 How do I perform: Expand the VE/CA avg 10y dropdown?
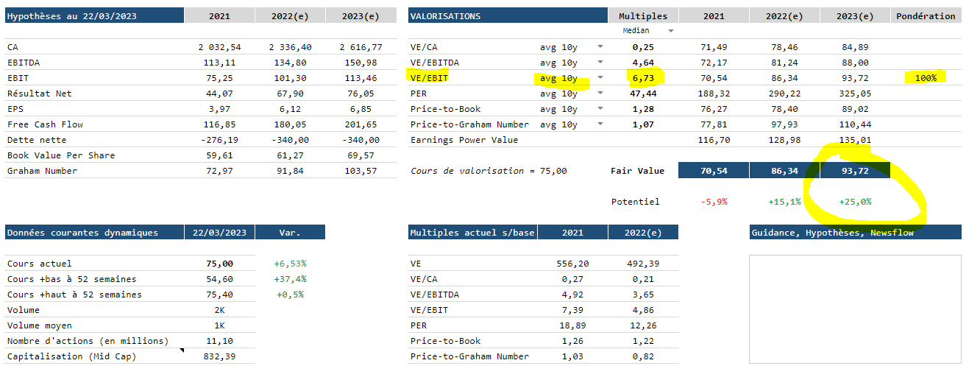coord(600,47)
